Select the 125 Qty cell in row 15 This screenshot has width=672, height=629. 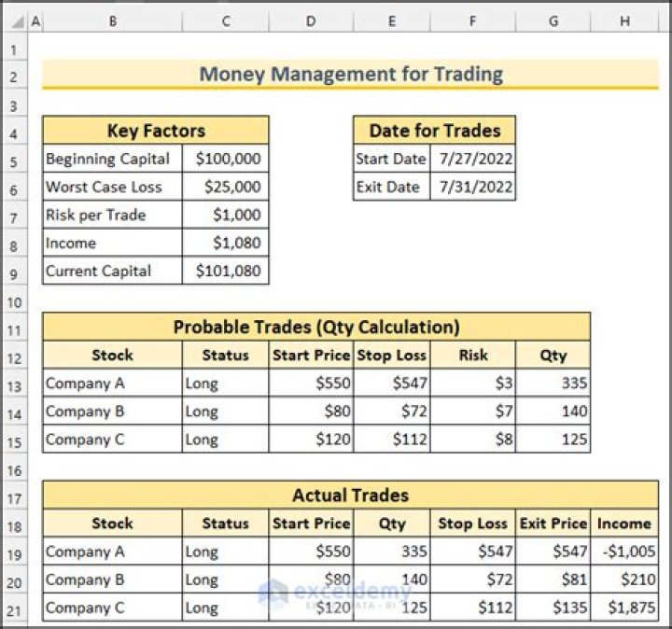553,439
